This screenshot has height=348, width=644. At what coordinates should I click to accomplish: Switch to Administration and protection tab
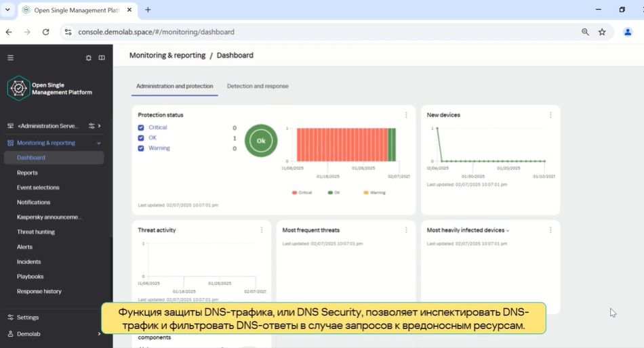(174, 86)
